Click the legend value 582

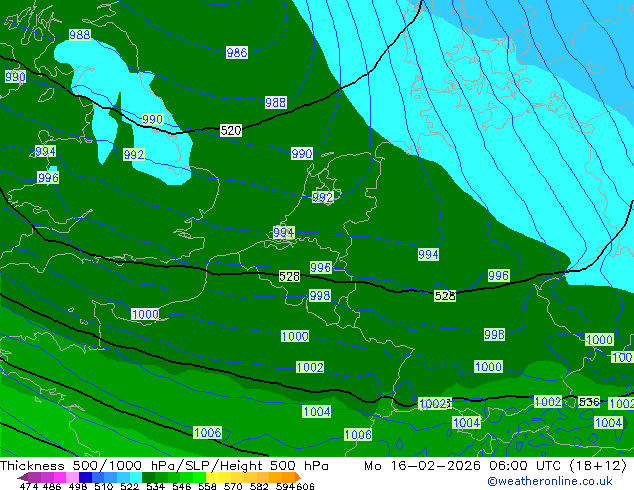259,486
